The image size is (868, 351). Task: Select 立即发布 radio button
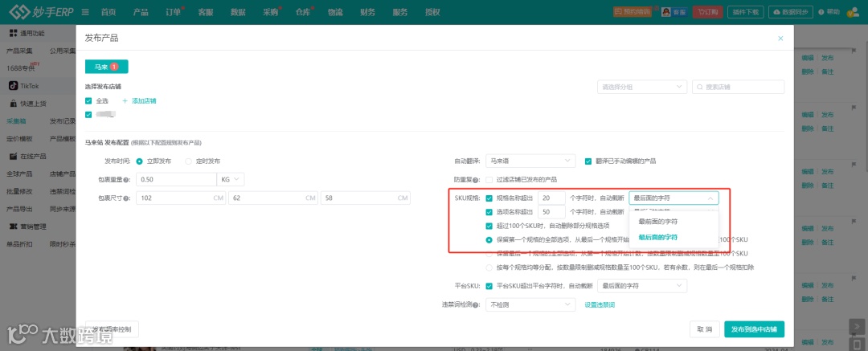[140, 161]
